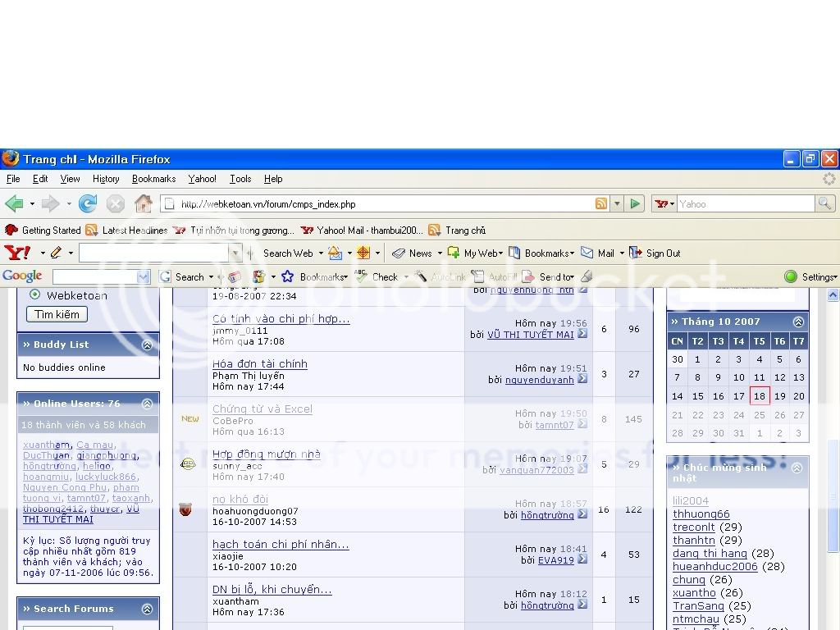Collapse the Tháng 10 2007 calendar panel
The image size is (840, 630).
coord(798,322)
